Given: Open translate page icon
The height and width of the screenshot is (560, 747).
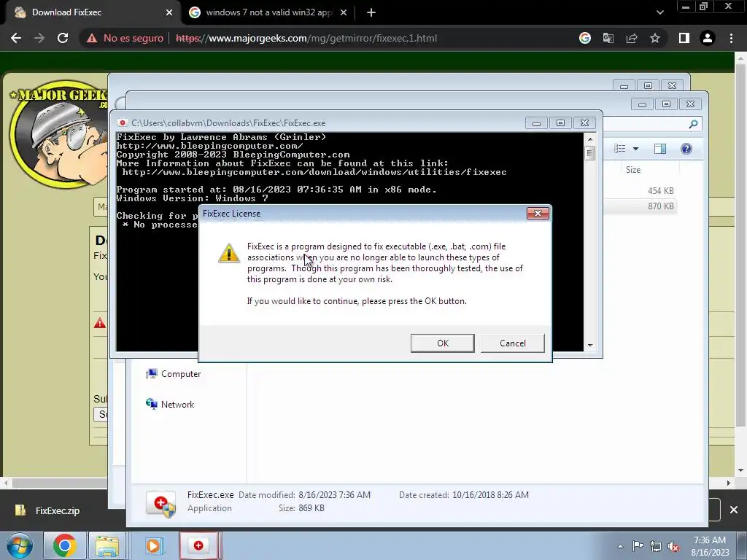Looking at the screenshot, I should [x=608, y=38].
